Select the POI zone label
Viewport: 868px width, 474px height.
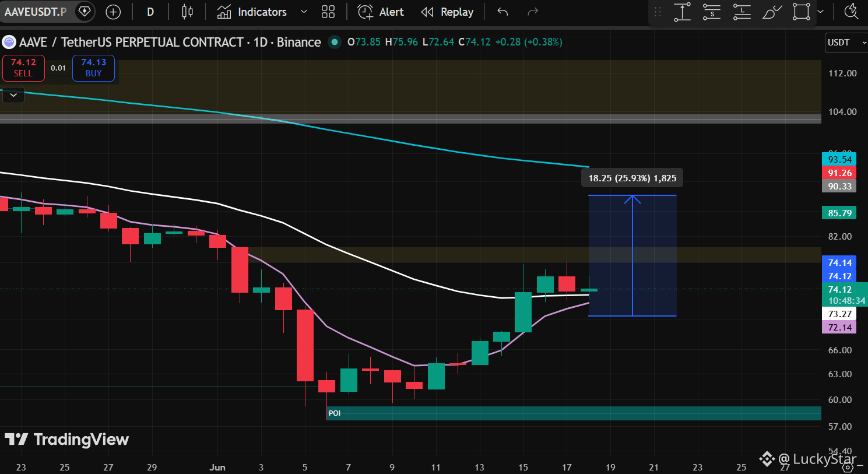point(335,413)
